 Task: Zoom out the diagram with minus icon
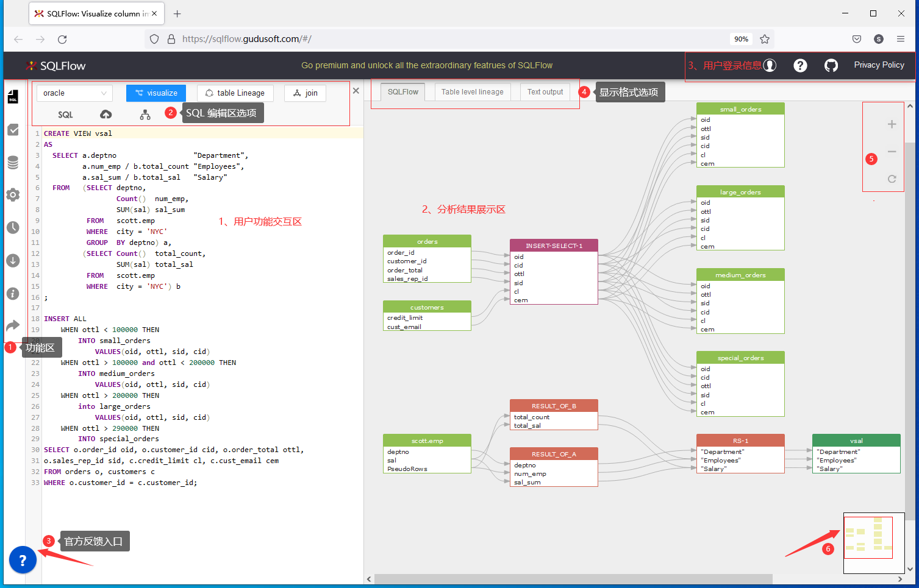[892, 152]
